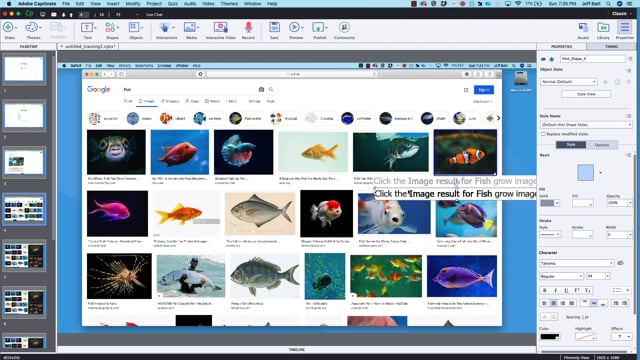
Task: Enable Replace modified styles checkbox
Action: [x=543, y=134]
